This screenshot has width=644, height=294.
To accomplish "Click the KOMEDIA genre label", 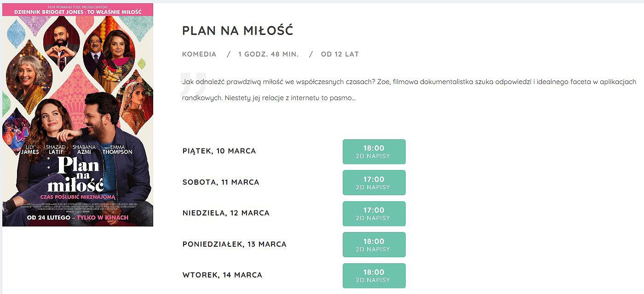I will pyautogui.click(x=199, y=54).
